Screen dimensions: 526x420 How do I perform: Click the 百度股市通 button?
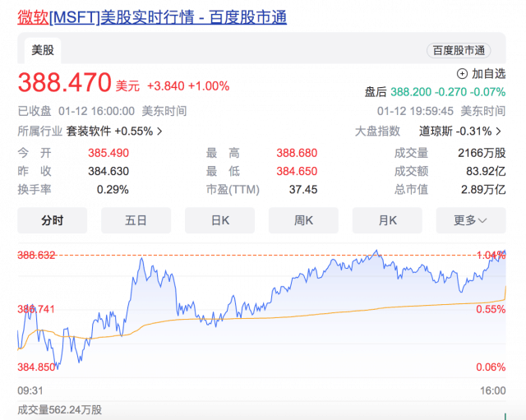click(459, 50)
